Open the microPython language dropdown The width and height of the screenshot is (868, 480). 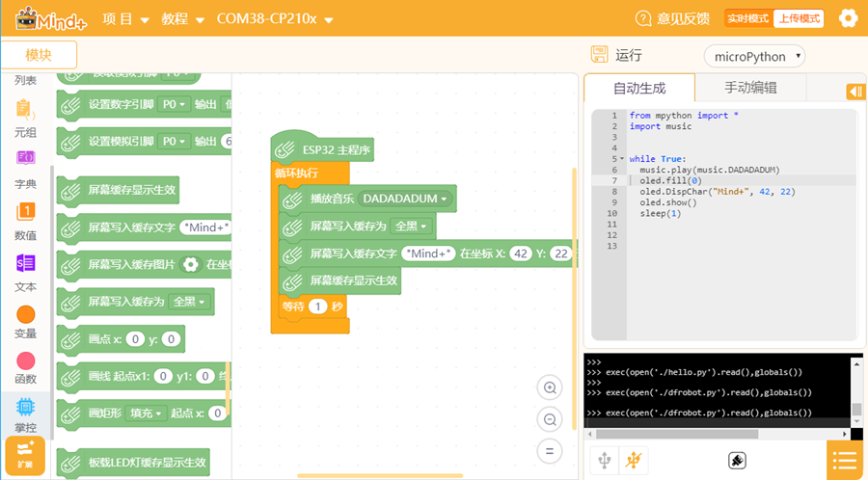pos(754,56)
